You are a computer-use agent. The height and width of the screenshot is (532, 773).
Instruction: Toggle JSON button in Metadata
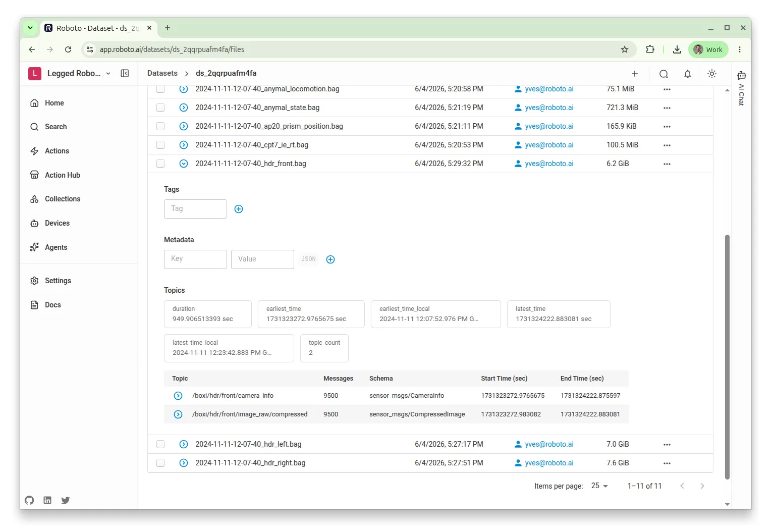[308, 259]
